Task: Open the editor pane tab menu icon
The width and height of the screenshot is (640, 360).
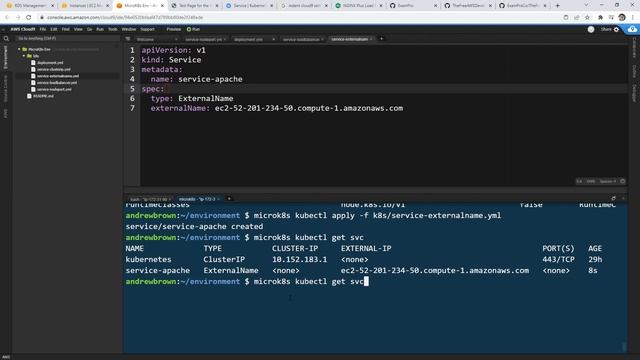Action: 128,39
